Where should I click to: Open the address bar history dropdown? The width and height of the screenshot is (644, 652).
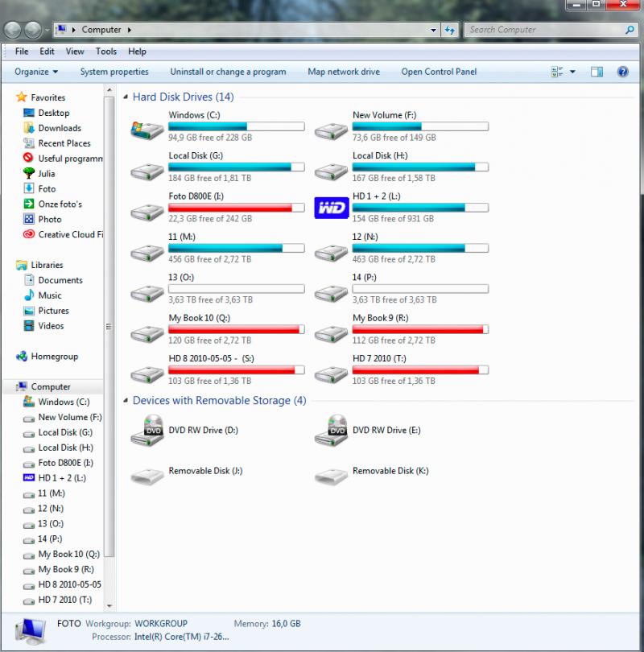pyautogui.click(x=433, y=30)
